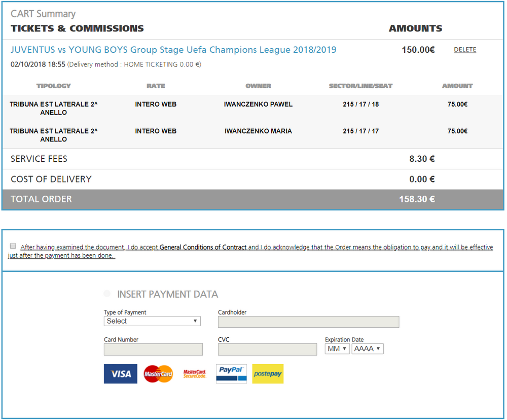
Task: Click the COST OF DELIVERY label
Action: coord(51,179)
